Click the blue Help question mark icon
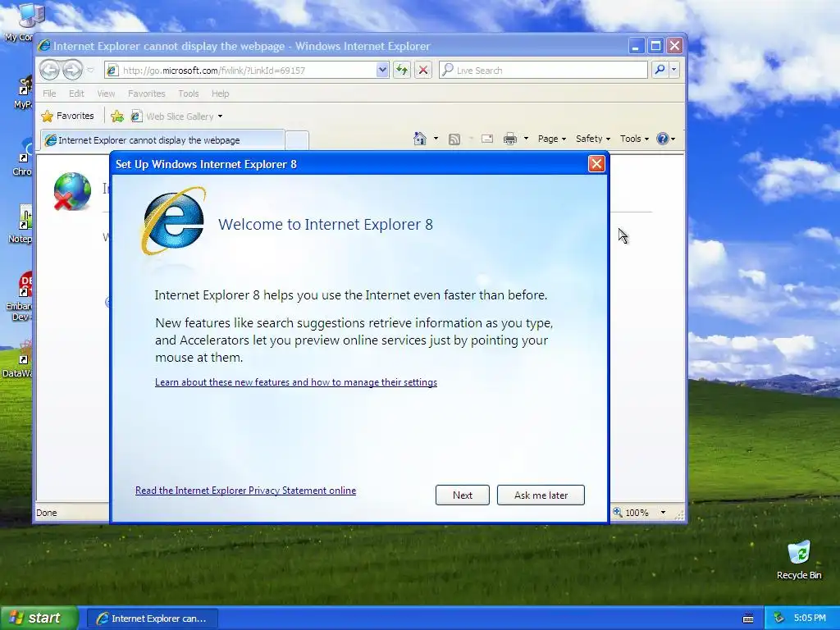Screen dimensions: 840x630 click(x=663, y=139)
